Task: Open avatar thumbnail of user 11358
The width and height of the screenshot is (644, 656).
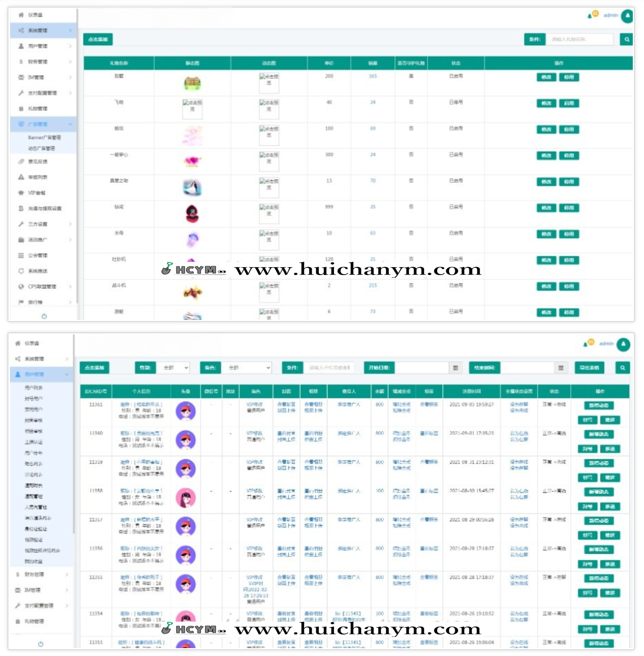Action: click(186, 498)
